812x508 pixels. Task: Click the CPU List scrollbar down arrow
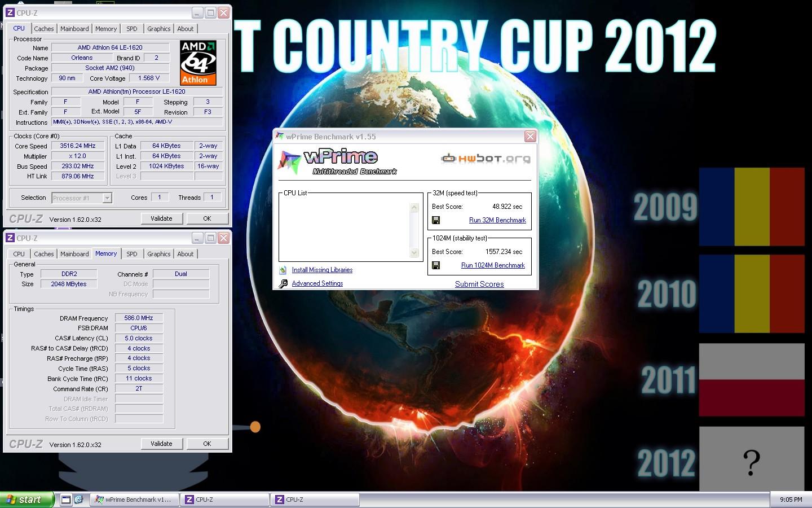coord(414,252)
